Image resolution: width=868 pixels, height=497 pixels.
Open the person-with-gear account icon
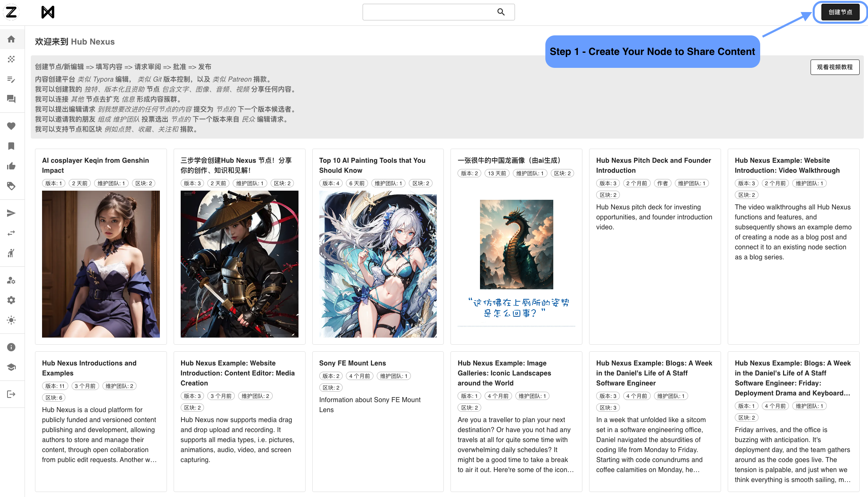11,280
